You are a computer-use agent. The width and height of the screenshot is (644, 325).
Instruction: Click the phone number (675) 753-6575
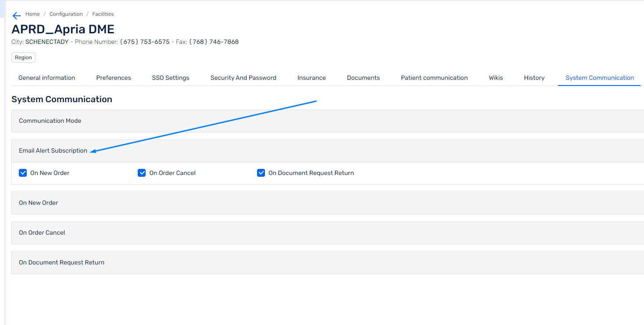point(145,42)
